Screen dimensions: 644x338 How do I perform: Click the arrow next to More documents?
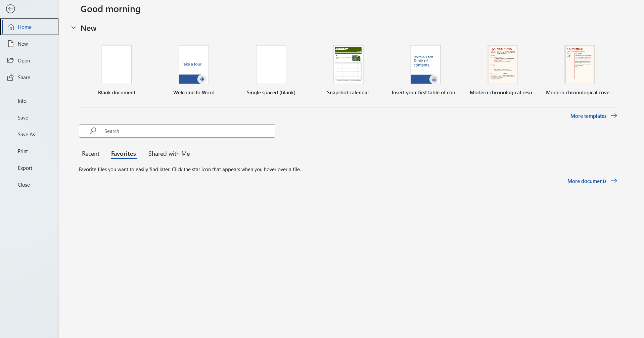coord(614,181)
